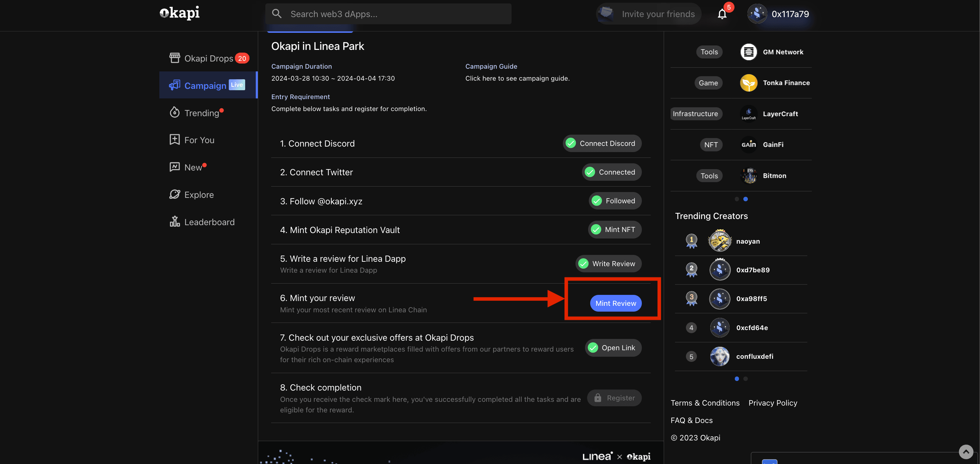Click the Tools tag beside Bitmon
The height and width of the screenshot is (464, 980).
click(x=709, y=176)
